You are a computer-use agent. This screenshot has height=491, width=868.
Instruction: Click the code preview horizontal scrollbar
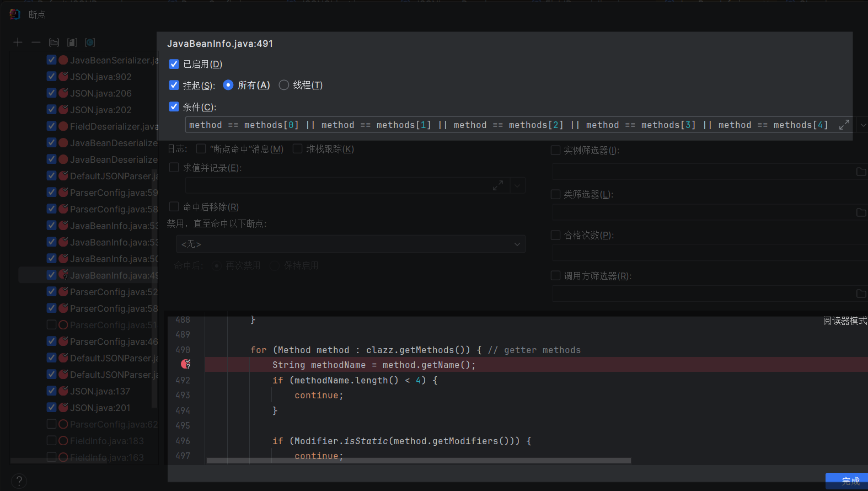pos(419,461)
